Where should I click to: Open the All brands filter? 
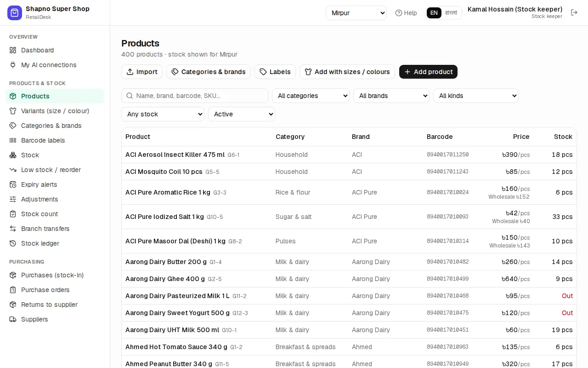[391, 96]
